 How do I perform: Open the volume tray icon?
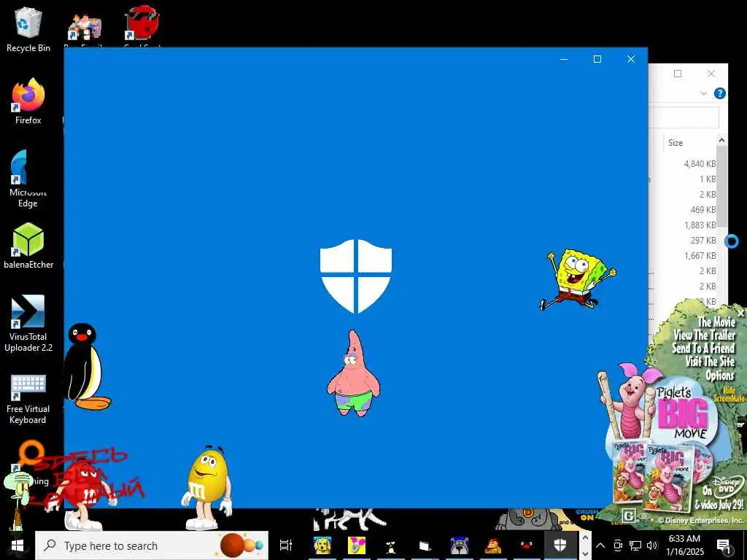[652, 545]
